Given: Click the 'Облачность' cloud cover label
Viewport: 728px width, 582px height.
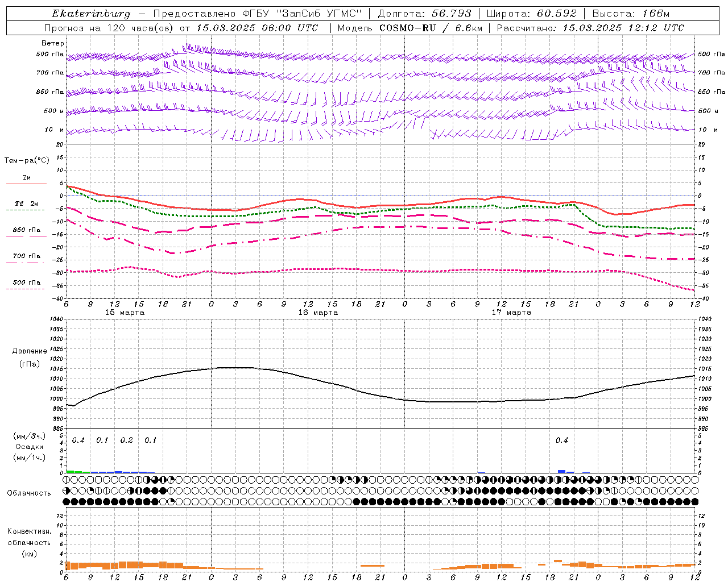Looking at the screenshot, I should (x=29, y=493).
